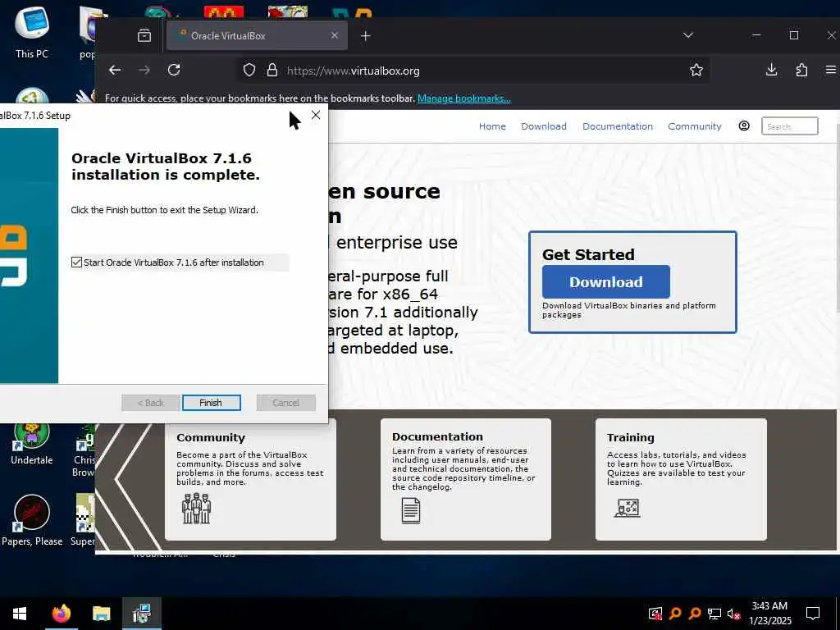This screenshot has width=840, height=630.
Task: Click the user account icon on site
Action: (x=743, y=126)
